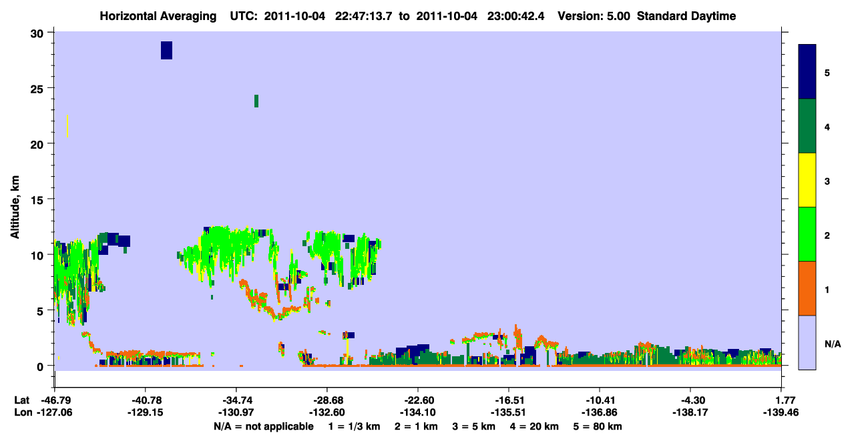This screenshot has height=445, width=868.
Task: Click the colorbar label '2'
Action: click(827, 234)
